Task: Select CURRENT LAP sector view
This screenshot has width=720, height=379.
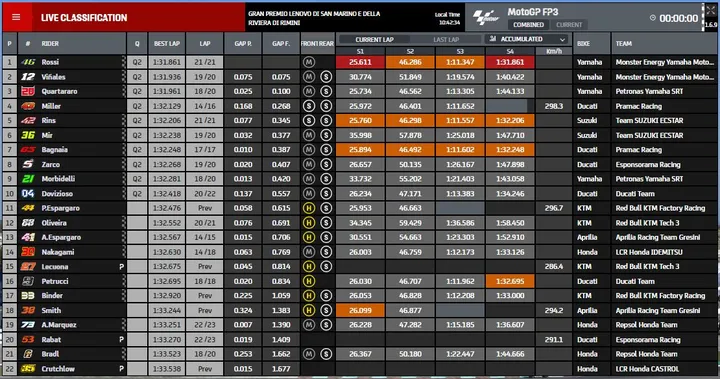Action: point(374,40)
